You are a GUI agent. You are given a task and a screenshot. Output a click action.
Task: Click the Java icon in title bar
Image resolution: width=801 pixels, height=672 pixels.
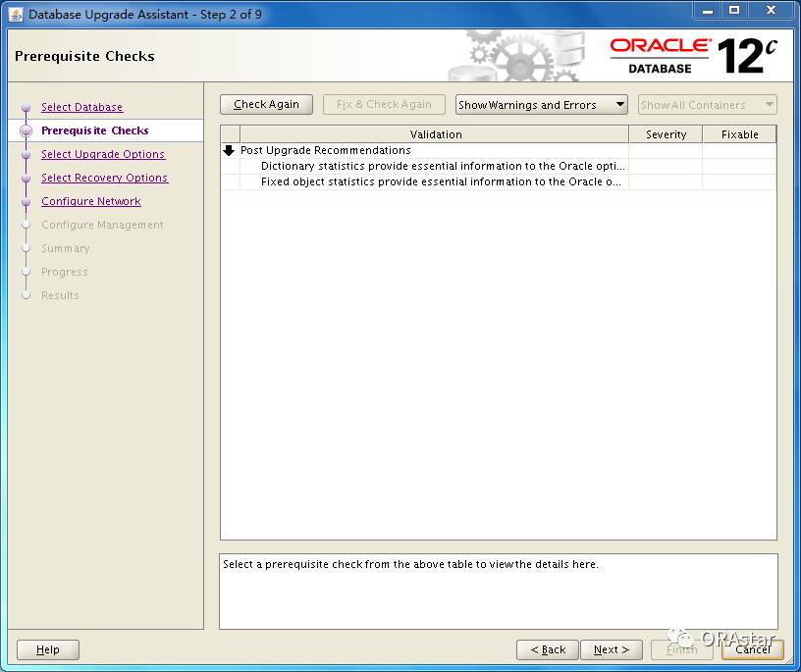16,14
